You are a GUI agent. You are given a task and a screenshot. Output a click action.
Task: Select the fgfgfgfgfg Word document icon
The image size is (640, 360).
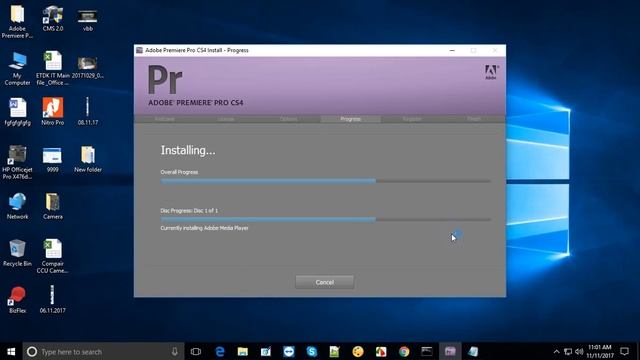17,111
